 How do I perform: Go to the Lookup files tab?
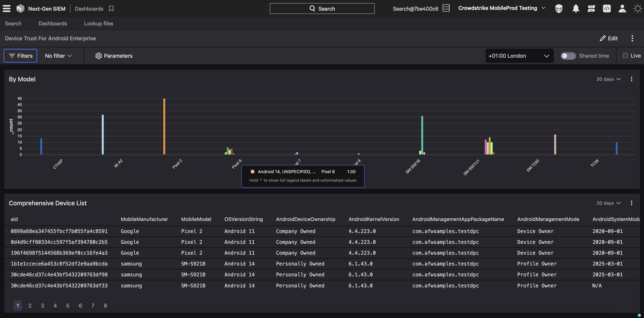click(98, 23)
